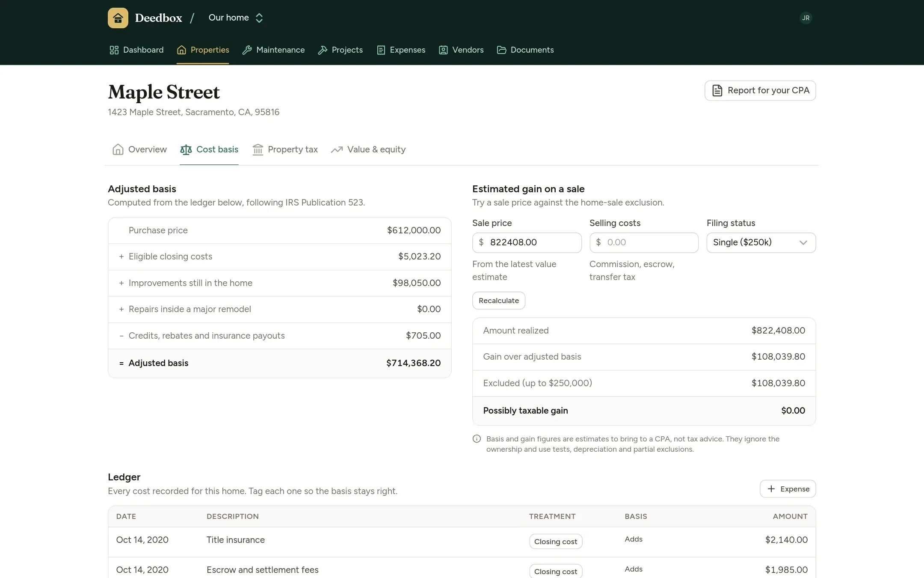The height and width of the screenshot is (578, 924).
Task: Click the Title insurance ledger row description
Action: coord(236,540)
